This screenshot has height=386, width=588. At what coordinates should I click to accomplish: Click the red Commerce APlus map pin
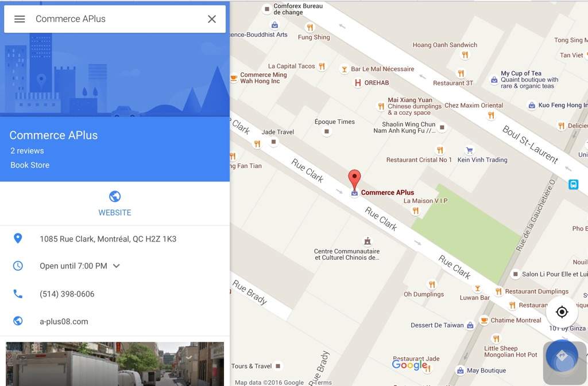tap(354, 180)
